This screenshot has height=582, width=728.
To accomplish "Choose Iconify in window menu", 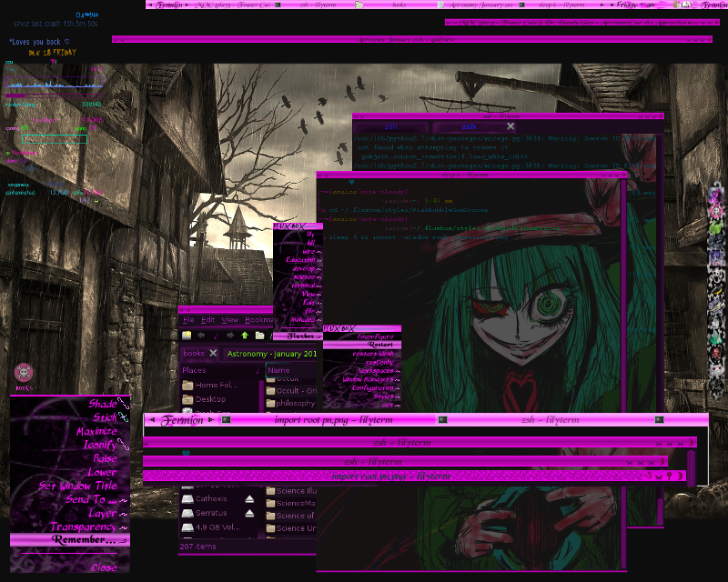I will click(70, 445).
